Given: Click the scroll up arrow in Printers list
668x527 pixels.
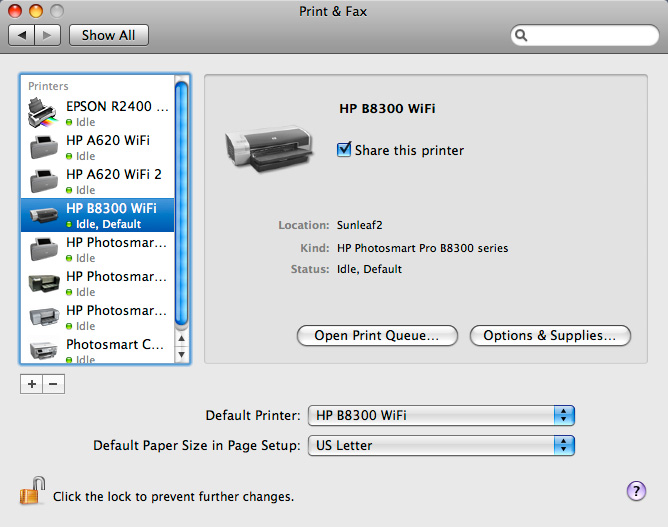Looking at the screenshot, I should [x=181, y=338].
